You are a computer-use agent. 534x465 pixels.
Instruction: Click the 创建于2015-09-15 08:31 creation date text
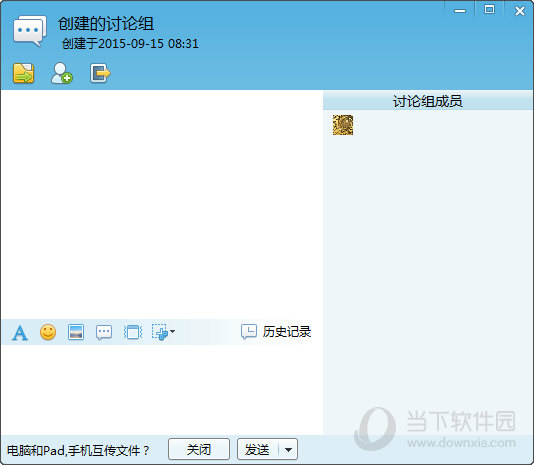130,44
